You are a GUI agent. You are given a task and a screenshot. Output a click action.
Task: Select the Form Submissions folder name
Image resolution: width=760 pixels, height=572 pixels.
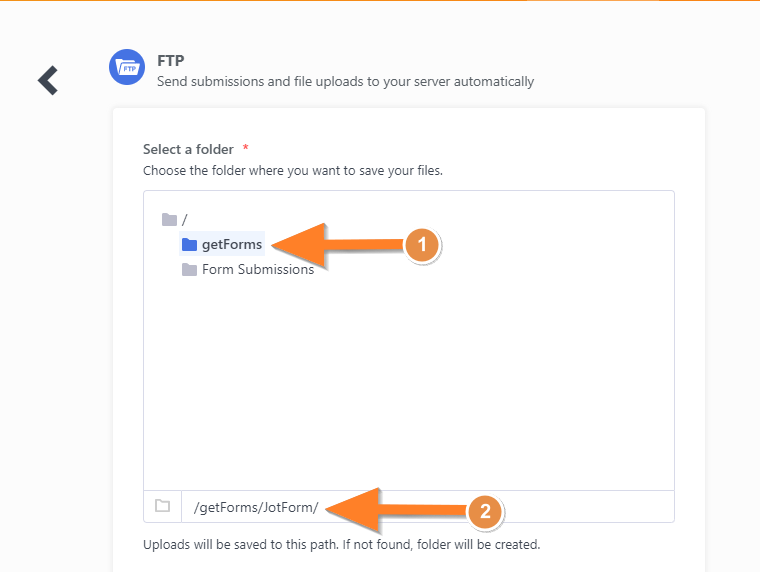258,269
